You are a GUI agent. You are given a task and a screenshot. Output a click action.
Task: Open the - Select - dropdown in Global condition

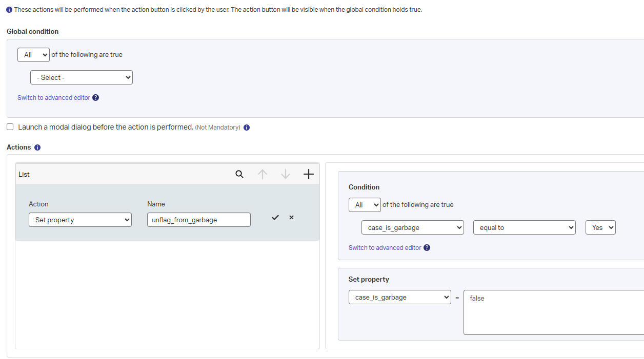coord(82,77)
